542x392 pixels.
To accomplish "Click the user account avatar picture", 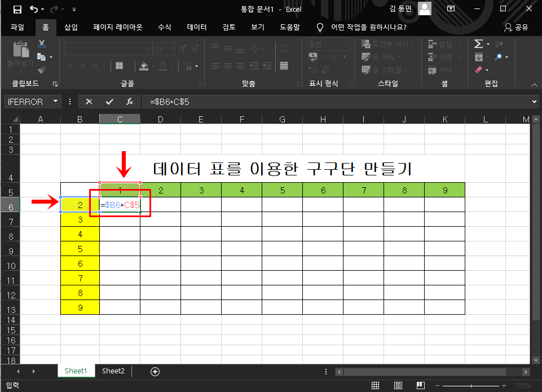I will (425, 8).
